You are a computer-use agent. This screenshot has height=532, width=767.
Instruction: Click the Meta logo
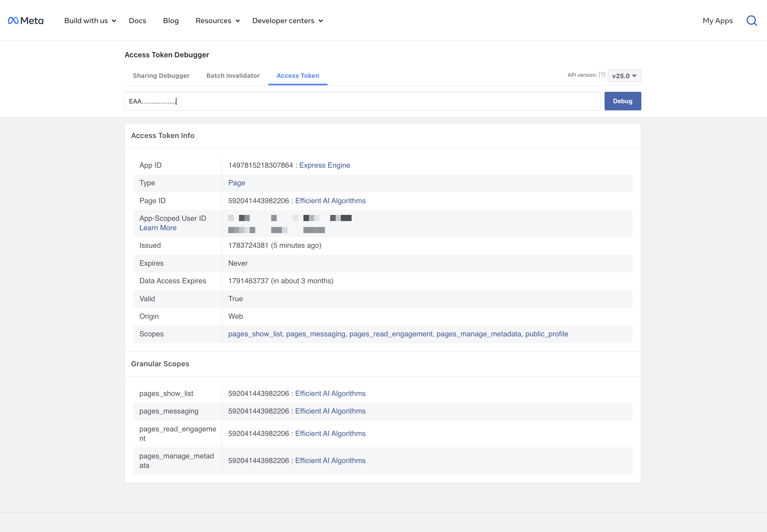[x=26, y=21]
